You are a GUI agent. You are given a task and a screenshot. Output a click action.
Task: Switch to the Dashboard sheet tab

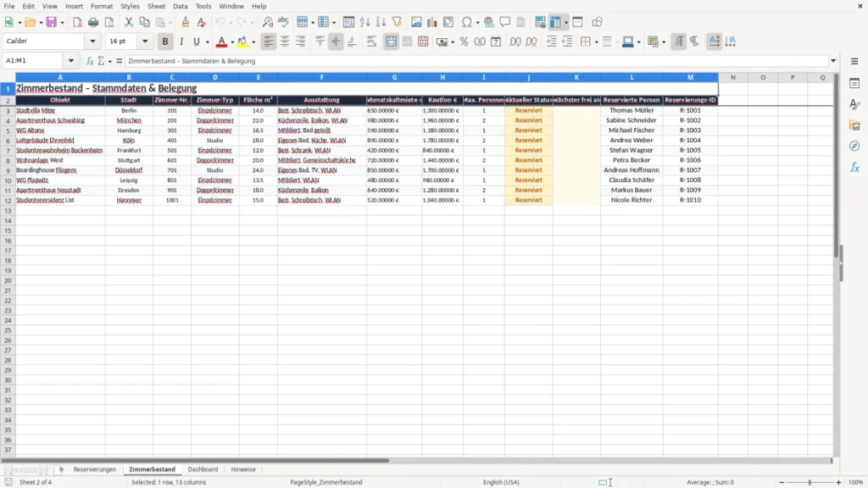point(203,469)
